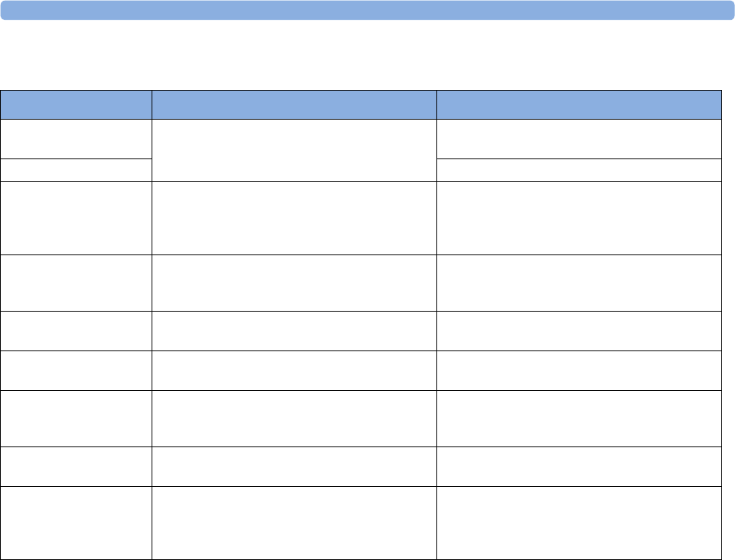Click the middle column's blue header cell
Viewport: 735px width, 560px height.
294,104
